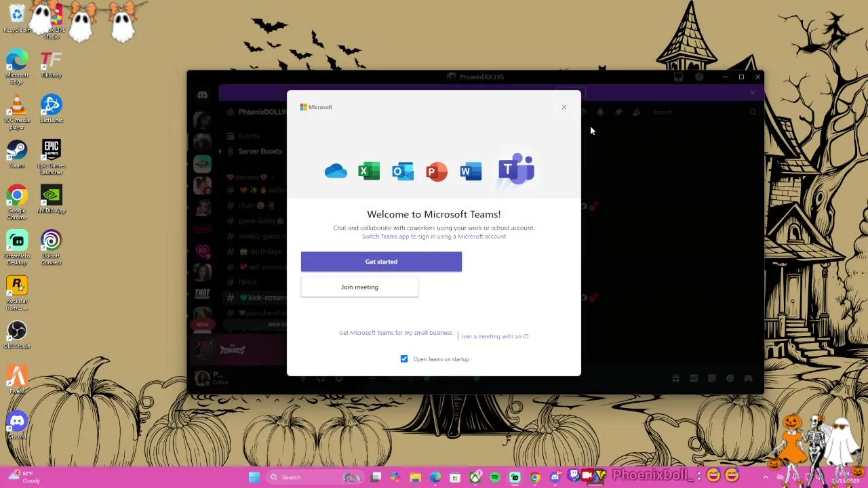Select the Discord desktop shortcut
Image resolution: width=868 pixels, height=488 pixels.
[17, 425]
